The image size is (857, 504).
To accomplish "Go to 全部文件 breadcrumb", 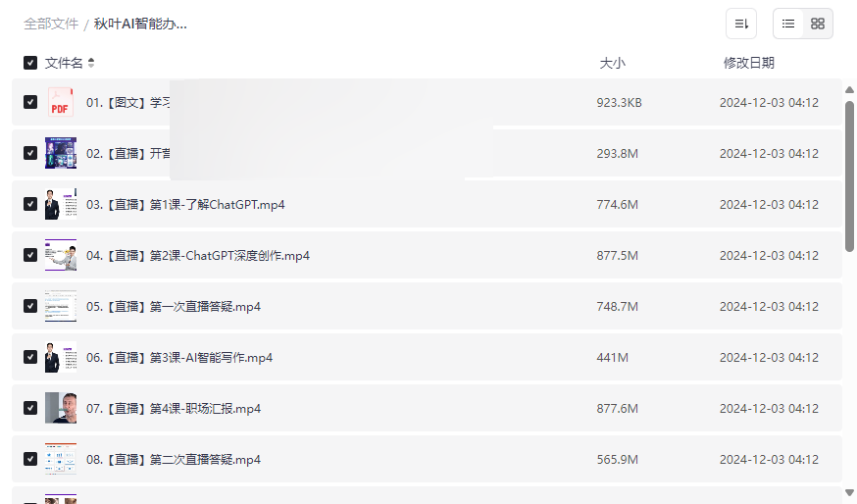I will coord(51,25).
